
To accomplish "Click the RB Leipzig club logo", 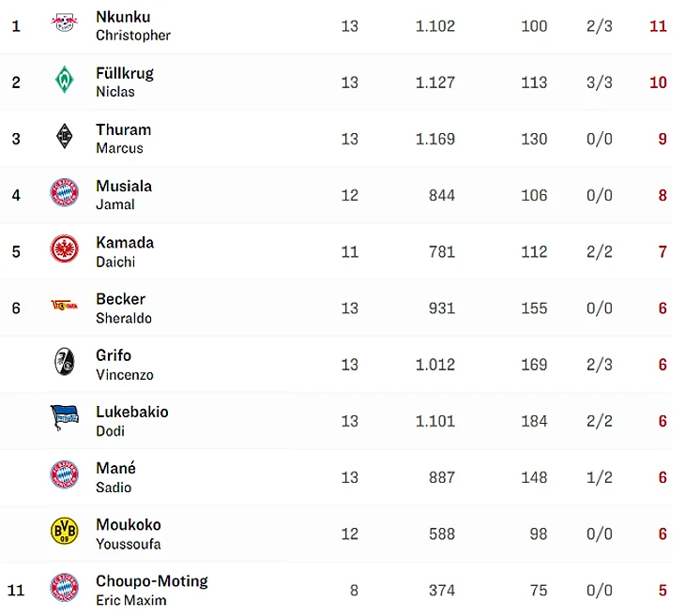I will click(x=64, y=24).
